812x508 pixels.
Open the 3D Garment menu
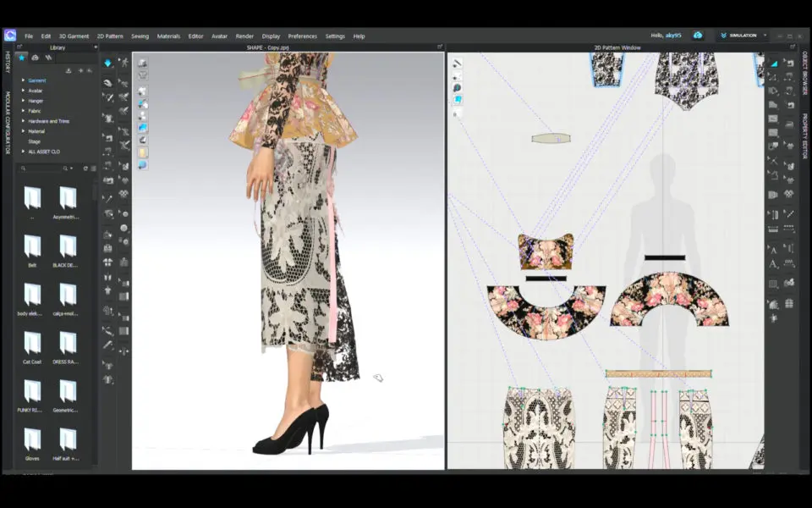74,36
